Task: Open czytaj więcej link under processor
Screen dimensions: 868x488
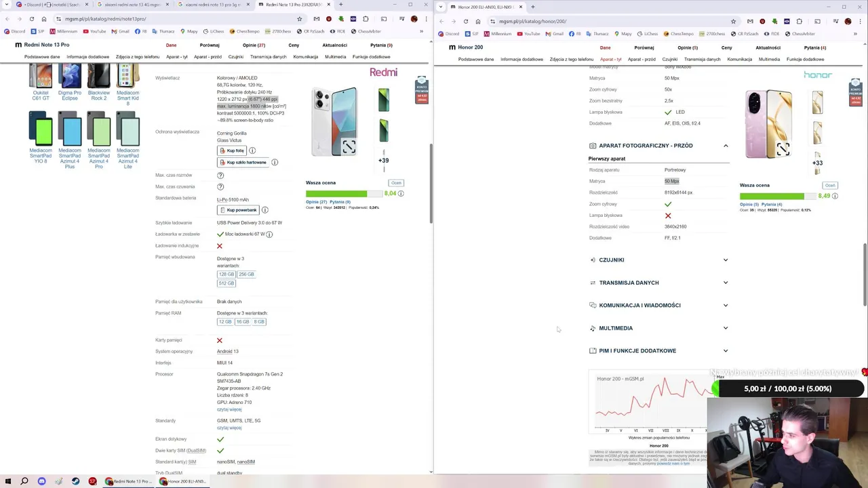Action: [229, 409]
